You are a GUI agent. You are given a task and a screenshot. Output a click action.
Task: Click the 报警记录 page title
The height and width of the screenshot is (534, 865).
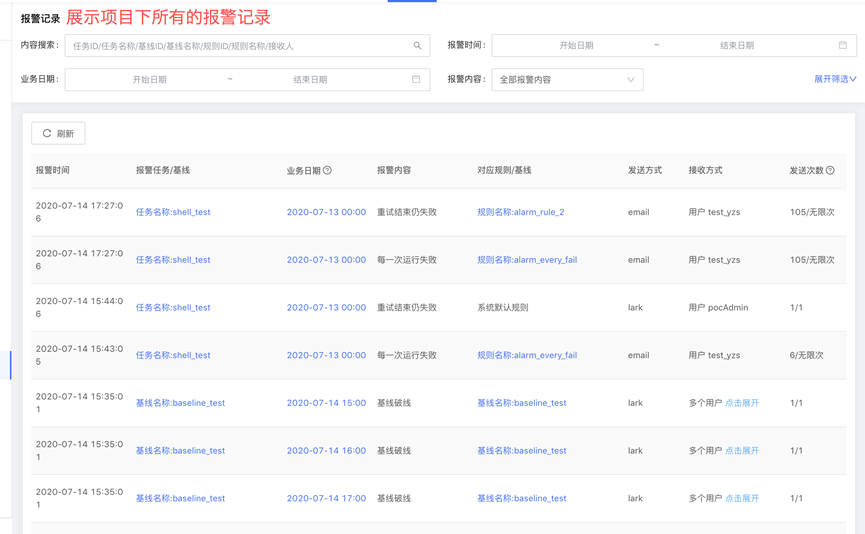pos(40,19)
